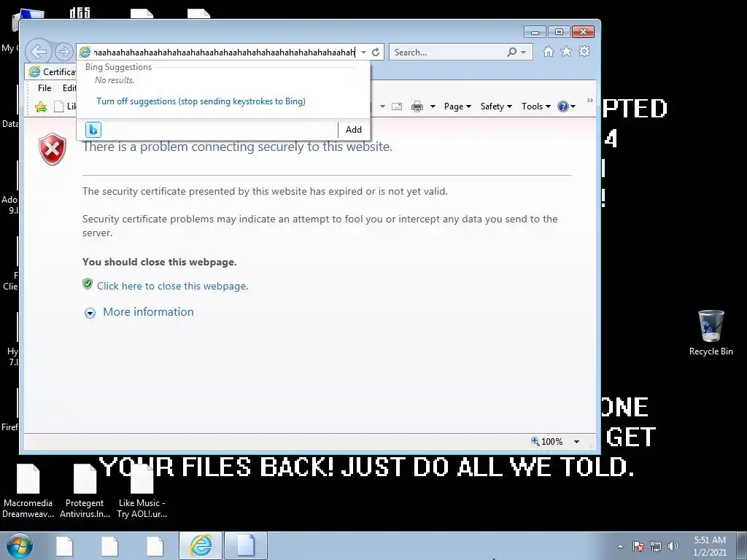Select Macromedia Dreamweaver desktop icon
The image size is (747, 560).
tap(28, 491)
